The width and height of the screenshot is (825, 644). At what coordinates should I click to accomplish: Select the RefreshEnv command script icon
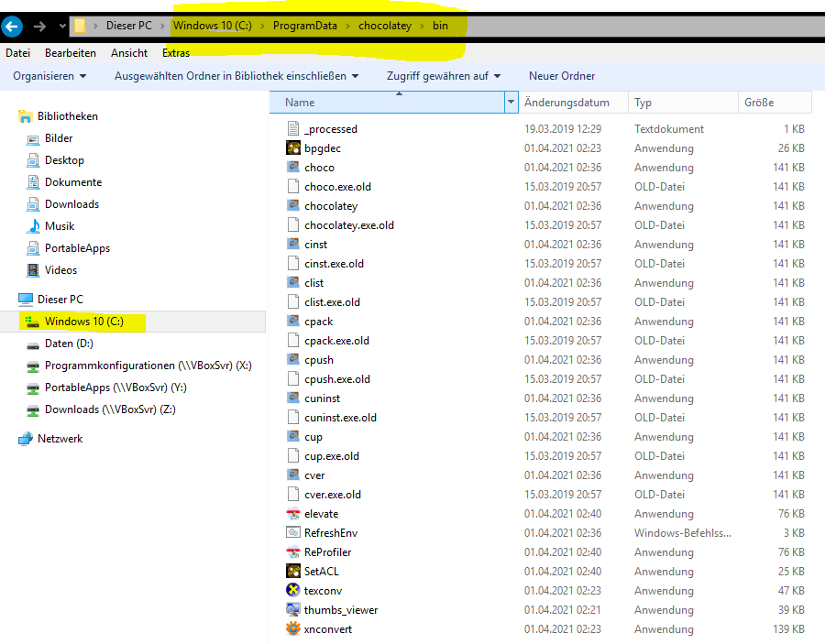(293, 532)
